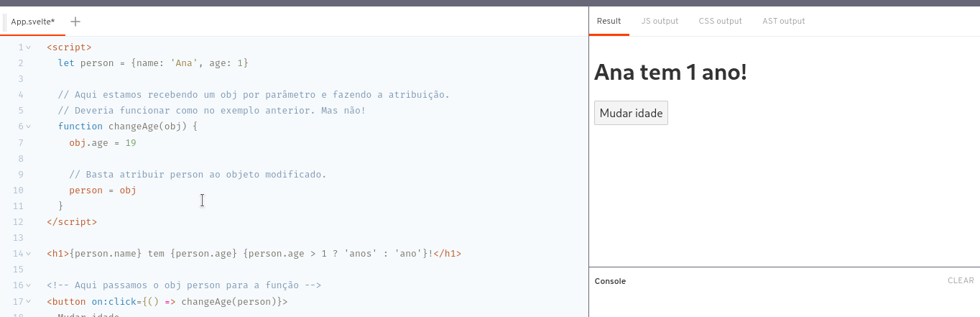Screen dimensions: 980x317
Task: Add a new file with the plus icon
Action: point(75,21)
